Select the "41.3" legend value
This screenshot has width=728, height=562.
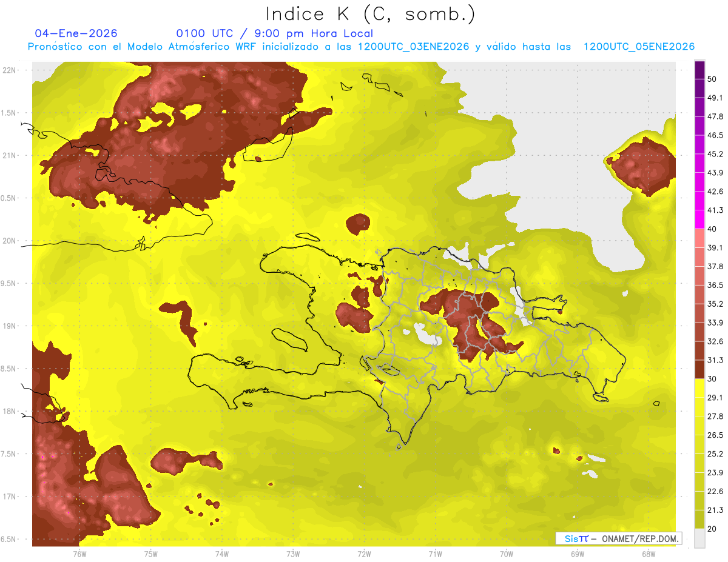[716, 210]
